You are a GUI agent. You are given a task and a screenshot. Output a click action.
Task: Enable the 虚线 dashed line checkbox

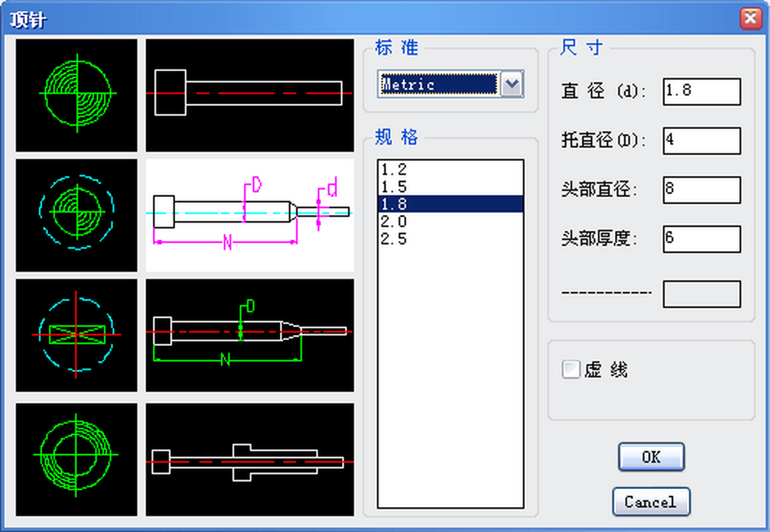(x=570, y=370)
